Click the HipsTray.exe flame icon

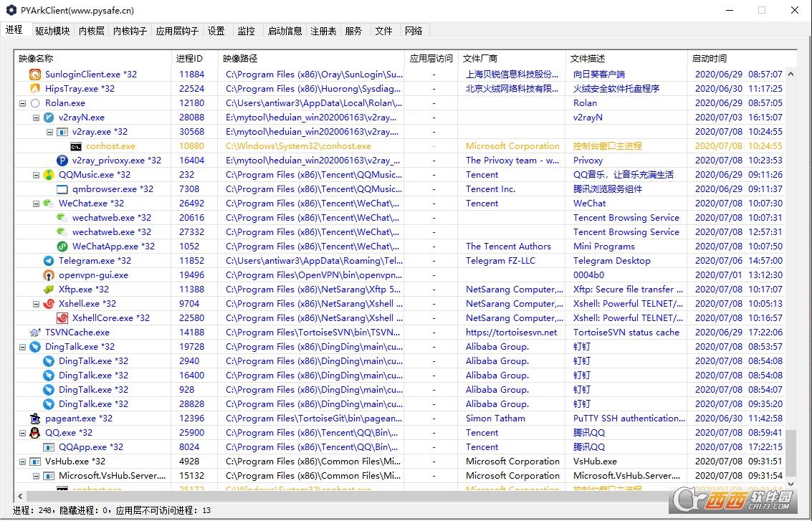[34, 89]
